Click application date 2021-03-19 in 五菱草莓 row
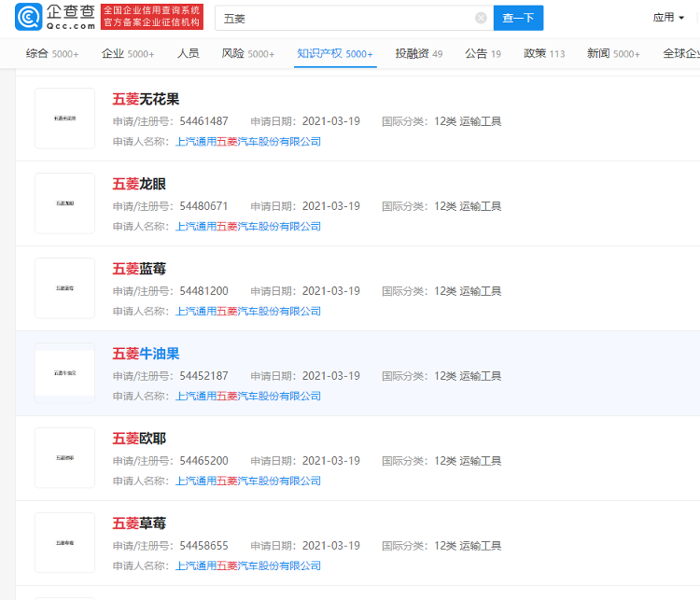This screenshot has width=700, height=600. point(330,546)
